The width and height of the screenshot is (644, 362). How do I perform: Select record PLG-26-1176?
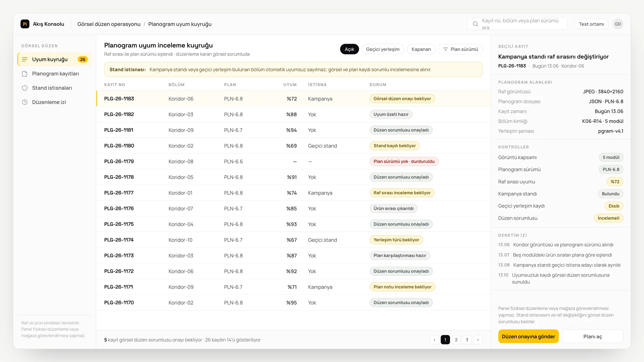pos(293,209)
